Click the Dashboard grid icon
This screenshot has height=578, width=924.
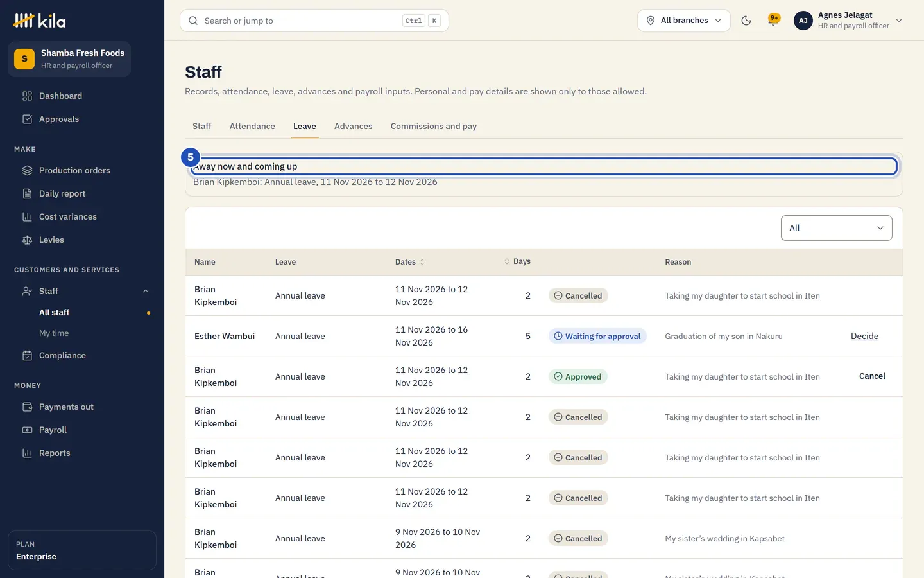pyautogui.click(x=27, y=96)
